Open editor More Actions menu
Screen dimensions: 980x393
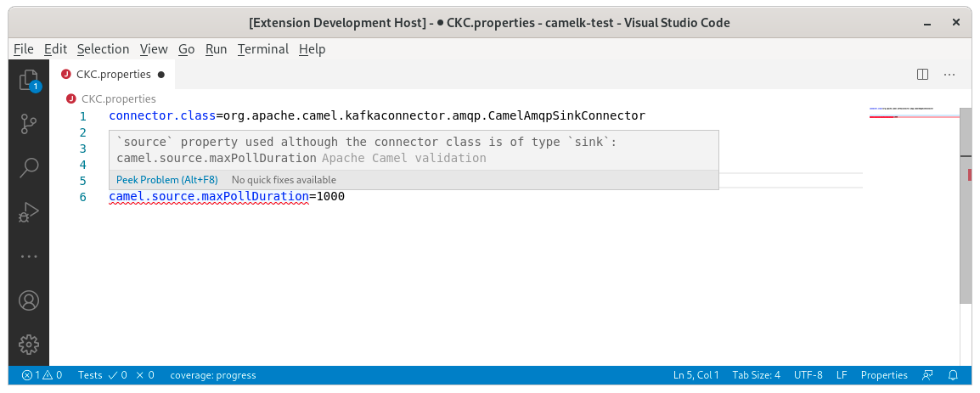tap(949, 75)
